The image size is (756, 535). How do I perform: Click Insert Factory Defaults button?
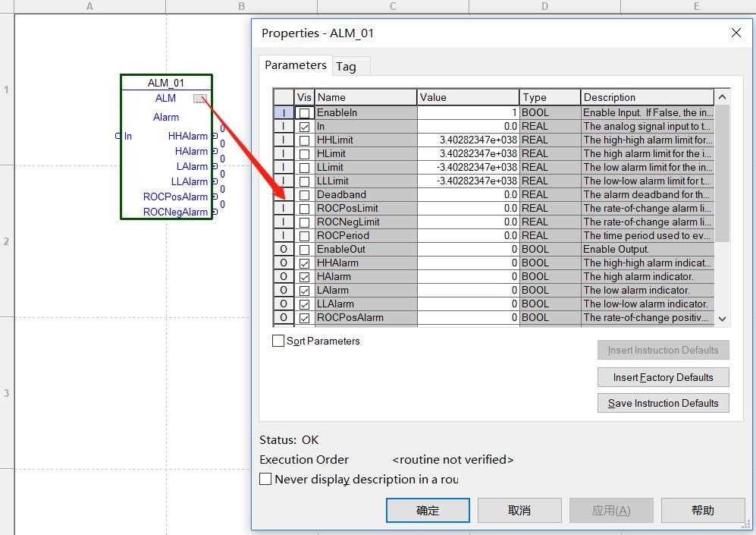pyautogui.click(x=663, y=377)
